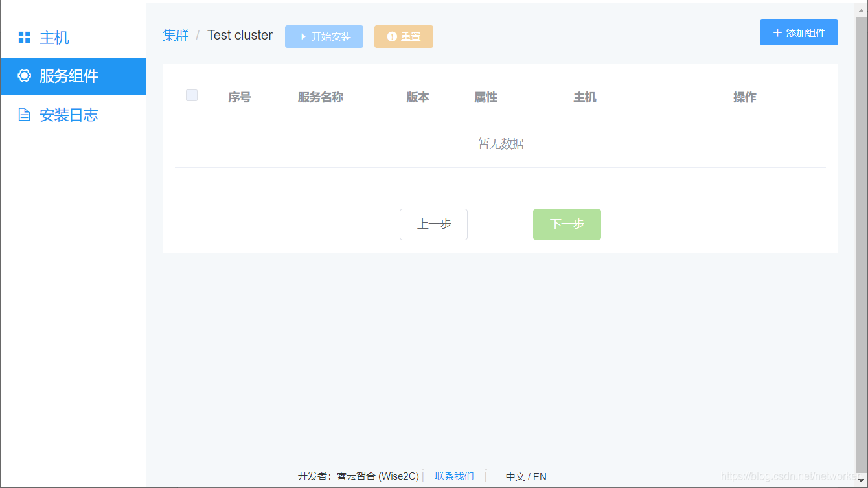The width and height of the screenshot is (868, 488).
Task: Click the 开始安装 button
Action: pyautogui.click(x=324, y=37)
